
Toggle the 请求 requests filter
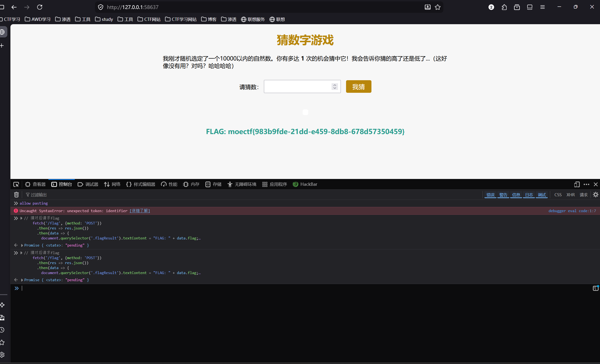click(x=584, y=195)
